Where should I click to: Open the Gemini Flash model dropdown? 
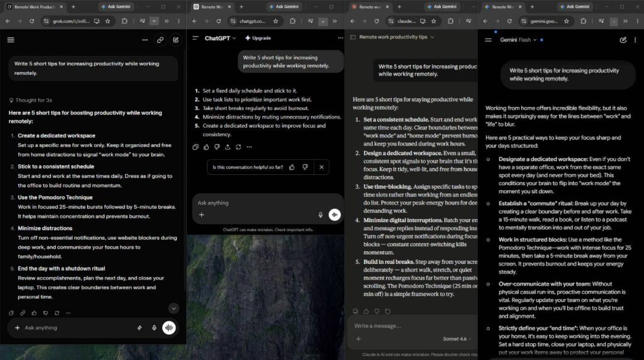(x=518, y=40)
